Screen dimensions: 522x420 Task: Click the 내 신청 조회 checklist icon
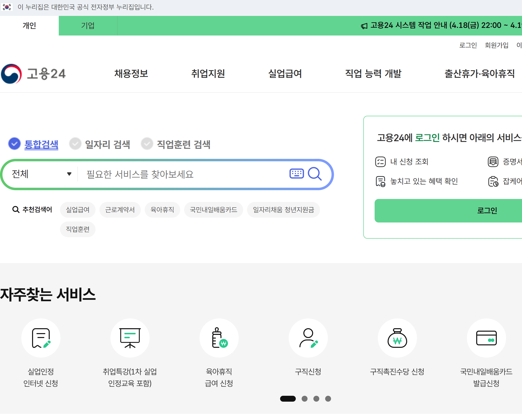pyautogui.click(x=380, y=162)
